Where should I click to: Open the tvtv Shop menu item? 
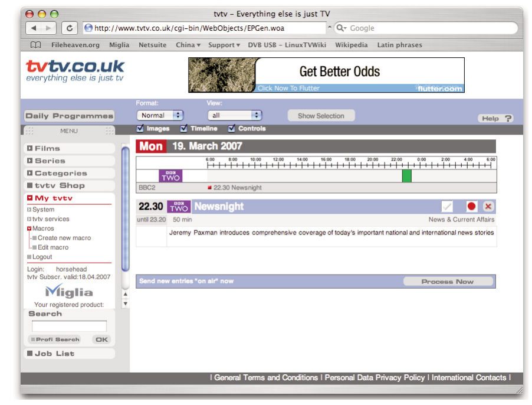coord(69,185)
